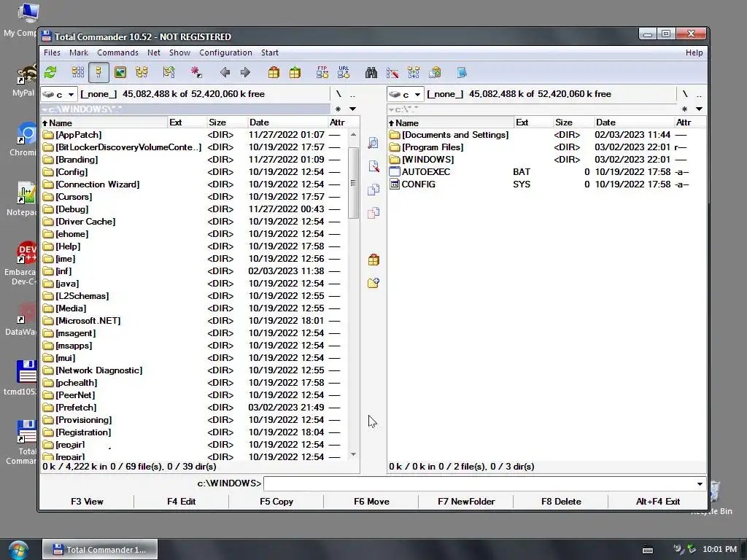
Task: Click right path bar c:\*.*
Action: pos(531,109)
